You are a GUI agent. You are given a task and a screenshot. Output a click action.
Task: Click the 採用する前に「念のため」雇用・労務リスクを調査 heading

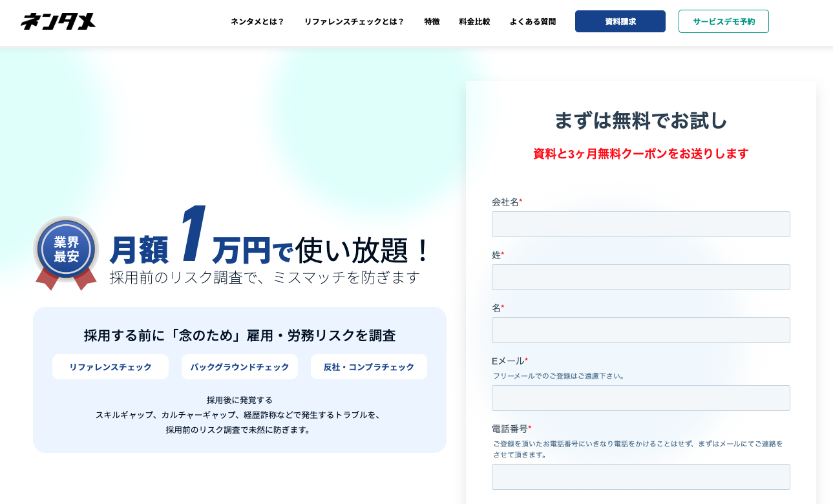pyautogui.click(x=240, y=335)
